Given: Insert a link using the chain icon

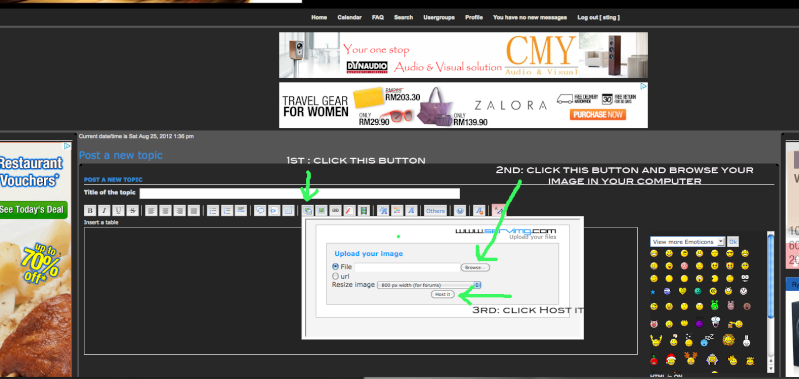Looking at the screenshot, I should click(x=335, y=210).
